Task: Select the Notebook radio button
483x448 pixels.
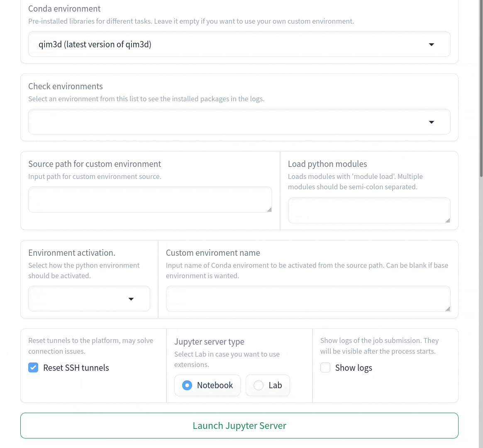Action: pyautogui.click(x=187, y=385)
